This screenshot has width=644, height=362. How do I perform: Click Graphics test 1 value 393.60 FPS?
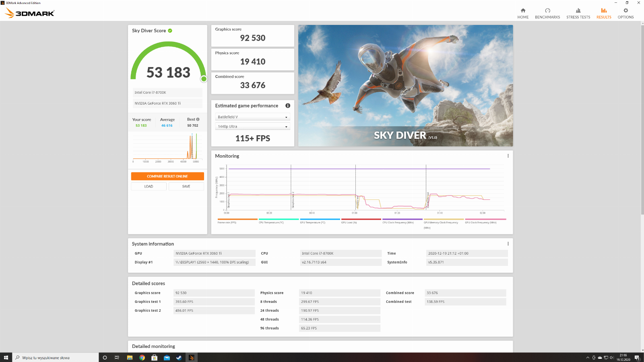(214, 302)
